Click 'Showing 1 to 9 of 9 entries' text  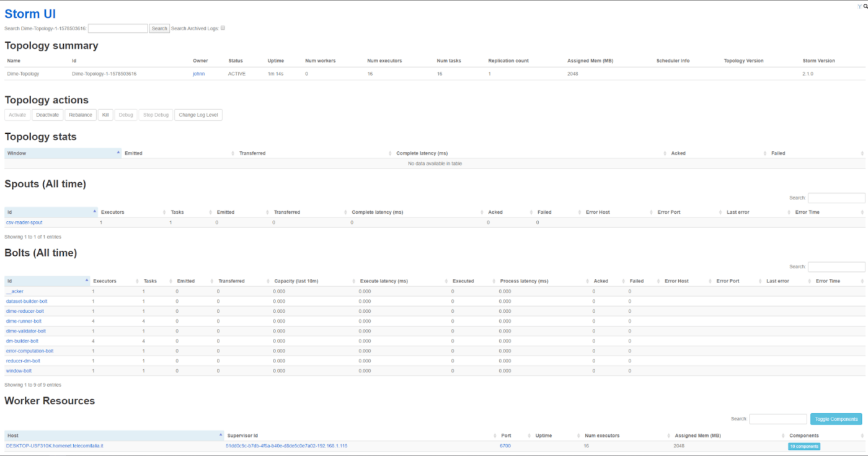pos(33,385)
